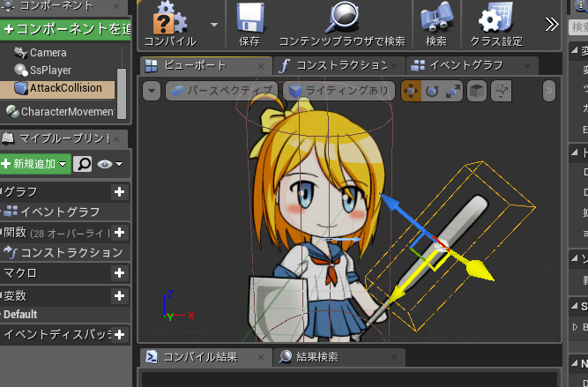
Task: Switch to the コンストラクション script tab
Action: point(341,66)
